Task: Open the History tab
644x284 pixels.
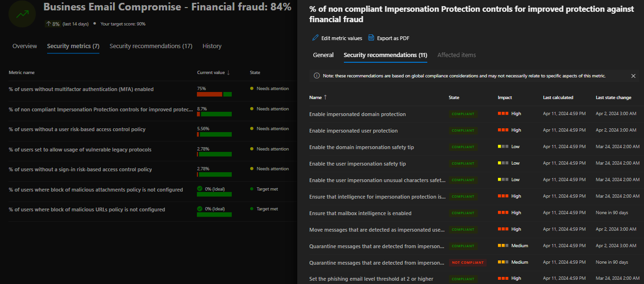Action: [x=212, y=46]
